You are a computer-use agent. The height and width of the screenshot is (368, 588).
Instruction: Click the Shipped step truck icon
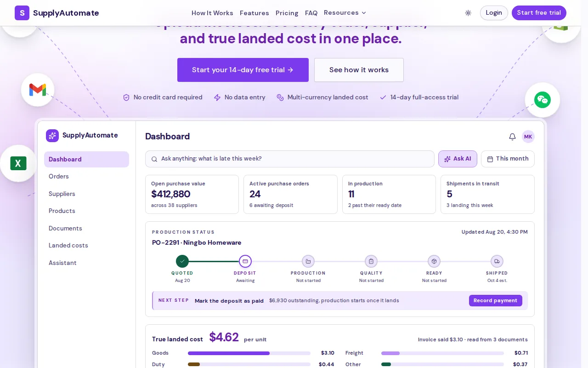click(497, 261)
